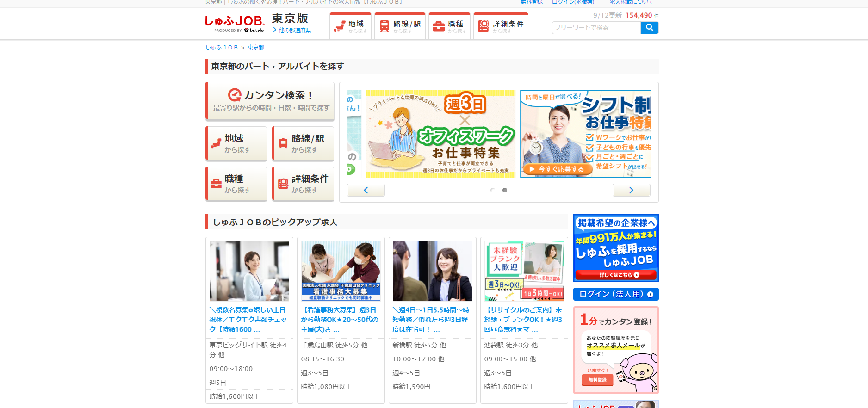Screen dimensions: 868x408
Task: Open 掲載希望の企業様へ banner
Action: pos(616,248)
